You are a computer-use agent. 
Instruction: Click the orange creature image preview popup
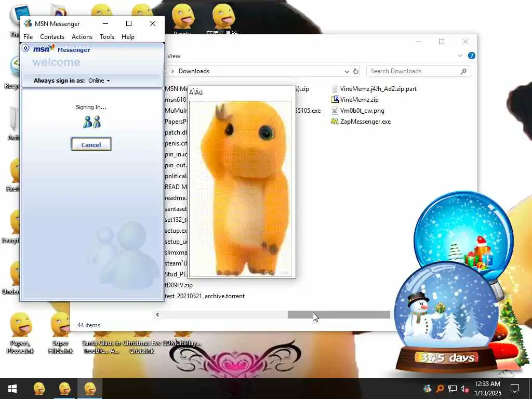[242, 182]
